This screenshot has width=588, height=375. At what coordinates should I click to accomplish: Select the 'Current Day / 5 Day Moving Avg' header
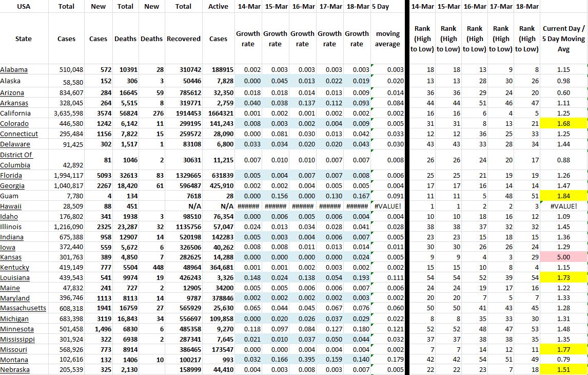pos(563,39)
